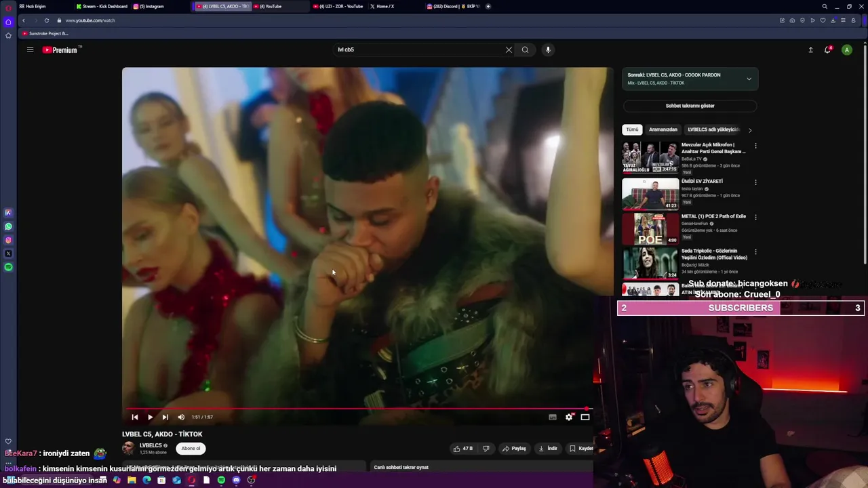
Task: Start voice search with the microphone
Action: tap(548, 49)
